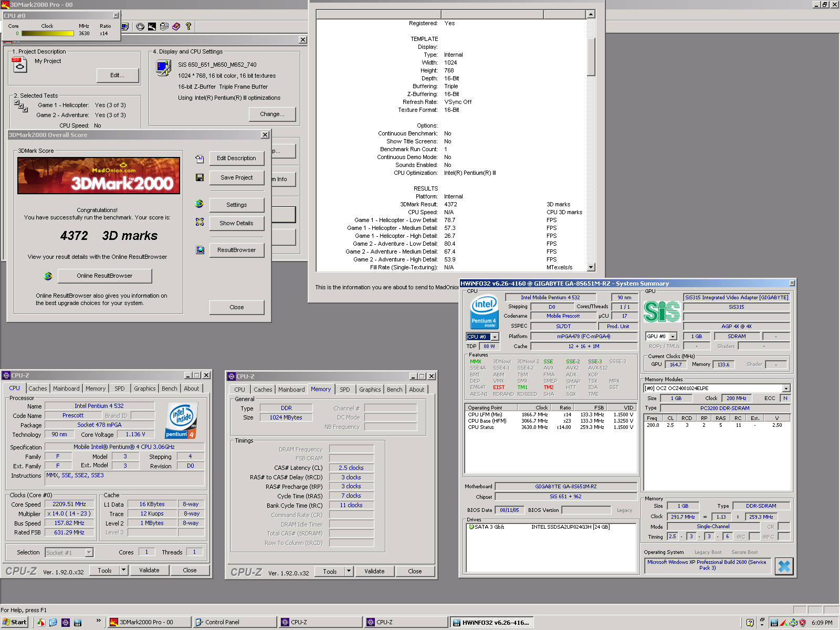
Task: Click the black flying figure icon in 3DMark toolbar
Action: [x=152, y=26]
